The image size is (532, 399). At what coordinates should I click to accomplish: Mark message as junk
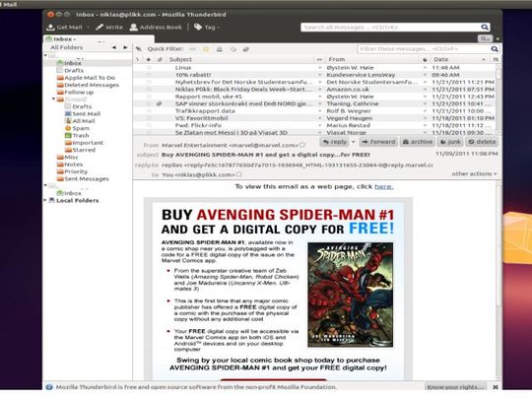[x=450, y=142]
